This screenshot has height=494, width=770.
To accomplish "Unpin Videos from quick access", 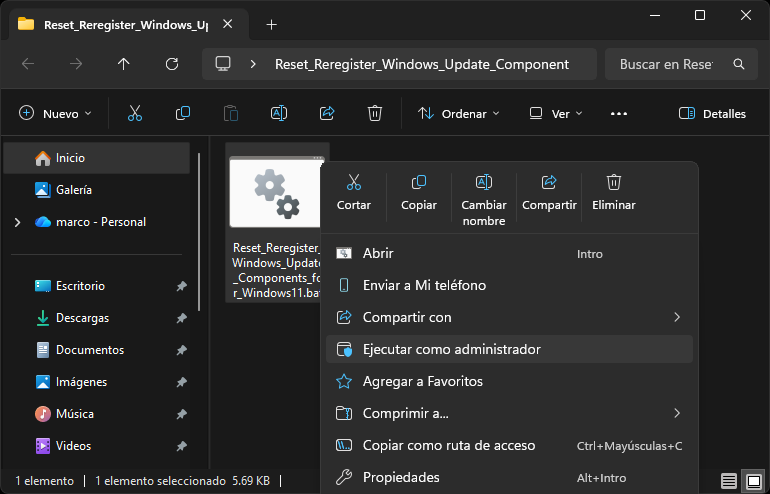I will (181, 446).
